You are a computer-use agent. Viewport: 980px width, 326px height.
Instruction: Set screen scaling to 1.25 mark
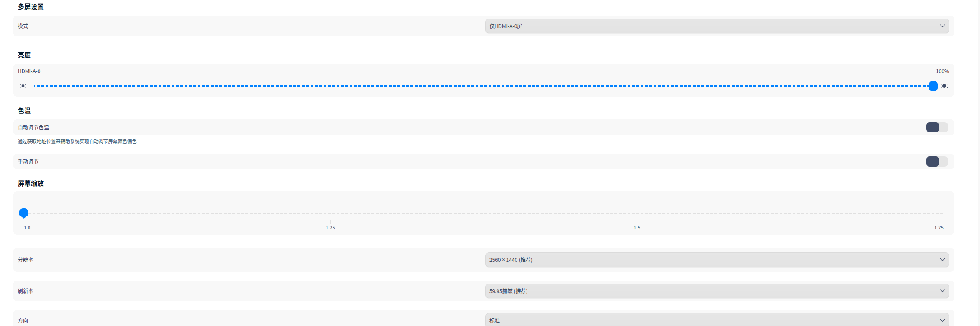330,213
